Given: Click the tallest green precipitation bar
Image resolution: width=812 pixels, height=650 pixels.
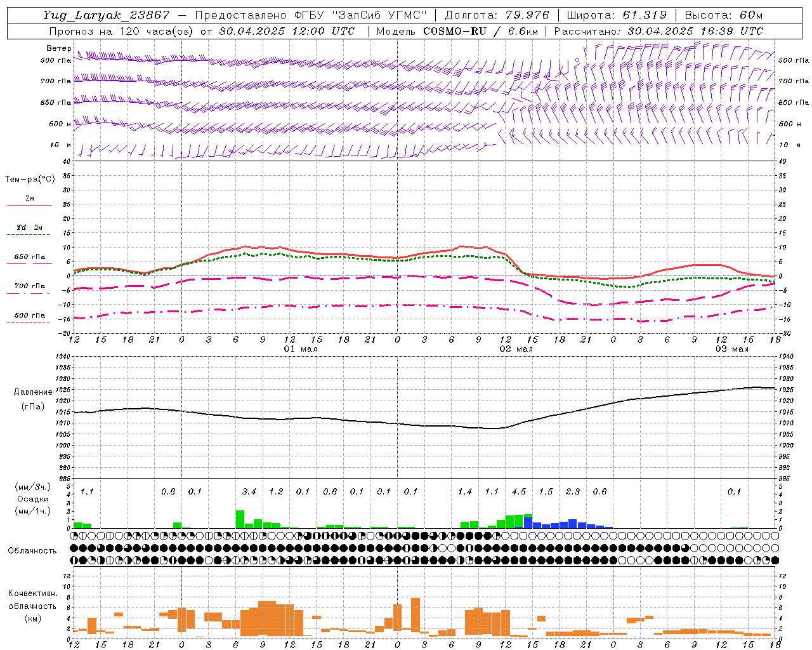Looking at the screenshot, I should [x=240, y=519].
